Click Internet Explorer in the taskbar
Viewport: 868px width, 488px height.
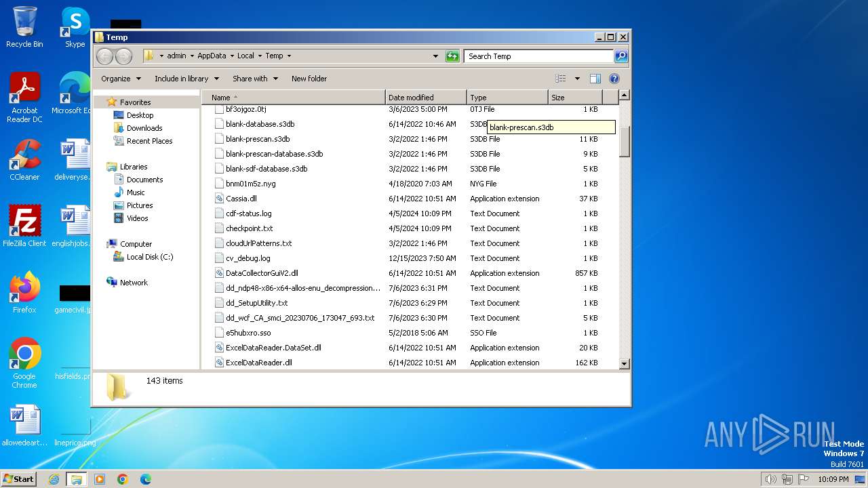point(54,479)
